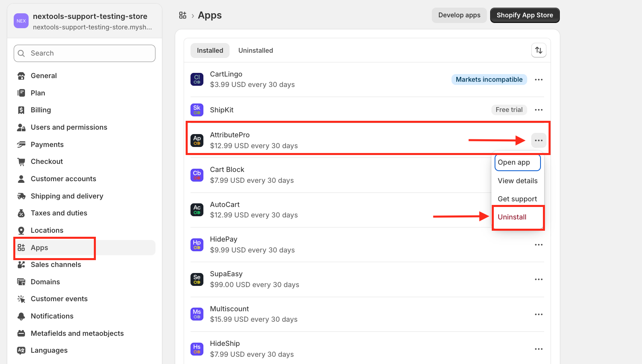Click the sort apps arrows icon
Viewport: 642px width, 364px height.
538,50
